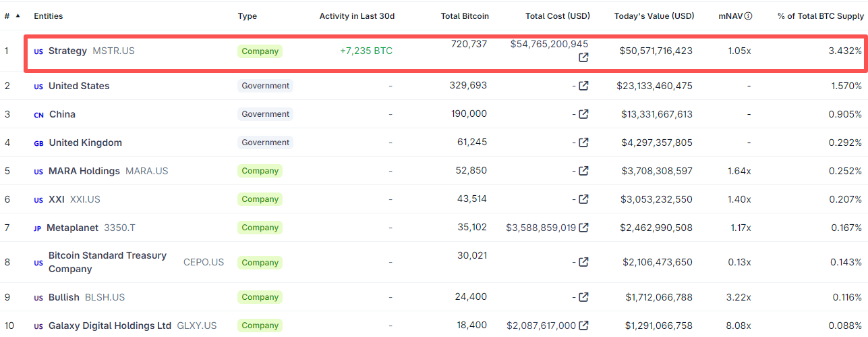The image size is (868, 337).
Task: Click the GB country code beside United Kingdom
Action: coord(39,143)
